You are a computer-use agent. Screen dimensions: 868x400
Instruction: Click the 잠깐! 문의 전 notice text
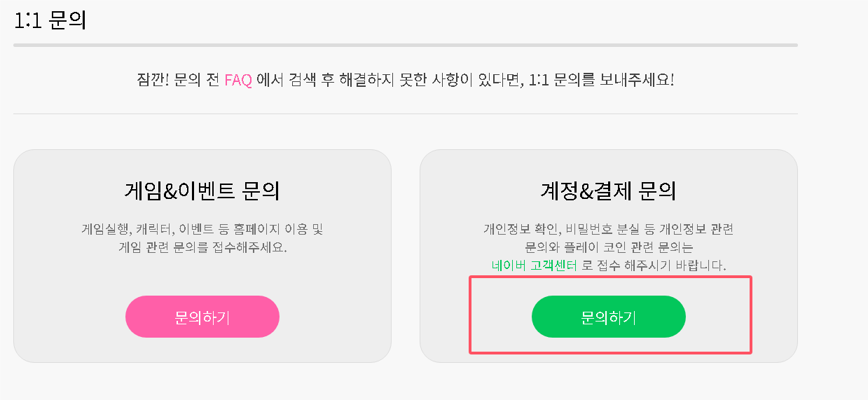pos(179,79)
